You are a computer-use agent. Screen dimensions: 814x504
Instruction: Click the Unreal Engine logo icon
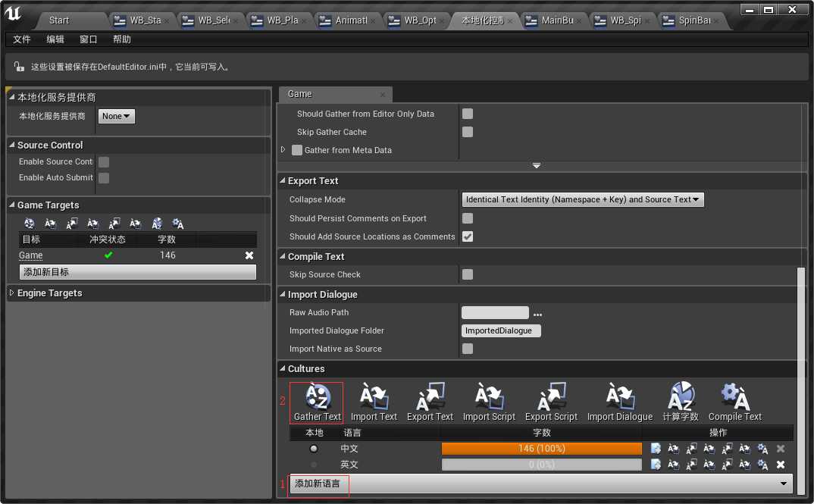14,13
